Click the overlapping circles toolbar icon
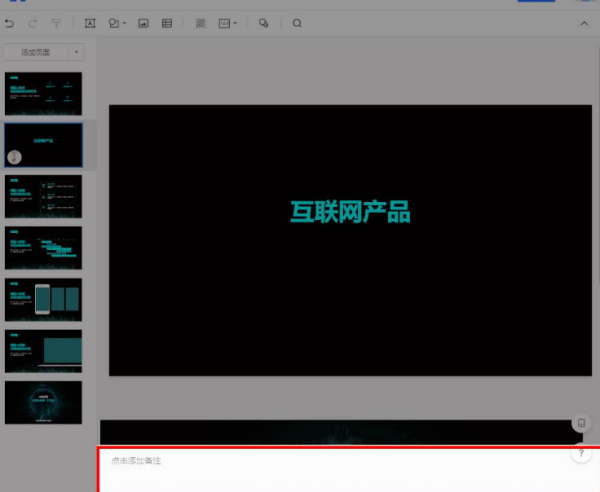 264,23
